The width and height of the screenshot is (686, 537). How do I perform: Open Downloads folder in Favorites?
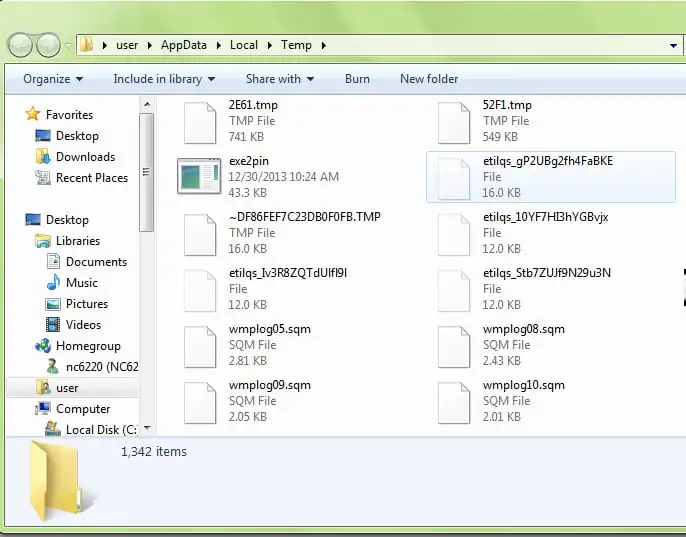85,157
